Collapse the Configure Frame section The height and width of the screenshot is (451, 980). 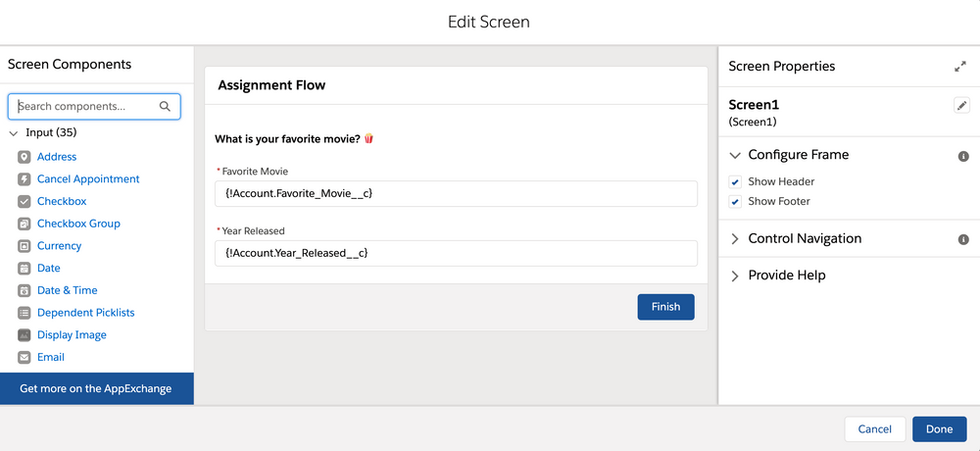coord(735,155)
